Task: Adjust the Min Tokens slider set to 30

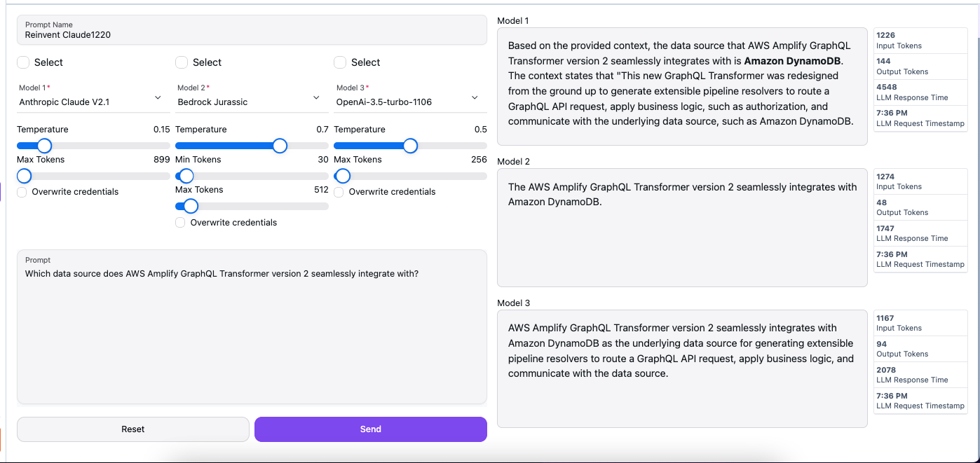Action: pos(186,176)
